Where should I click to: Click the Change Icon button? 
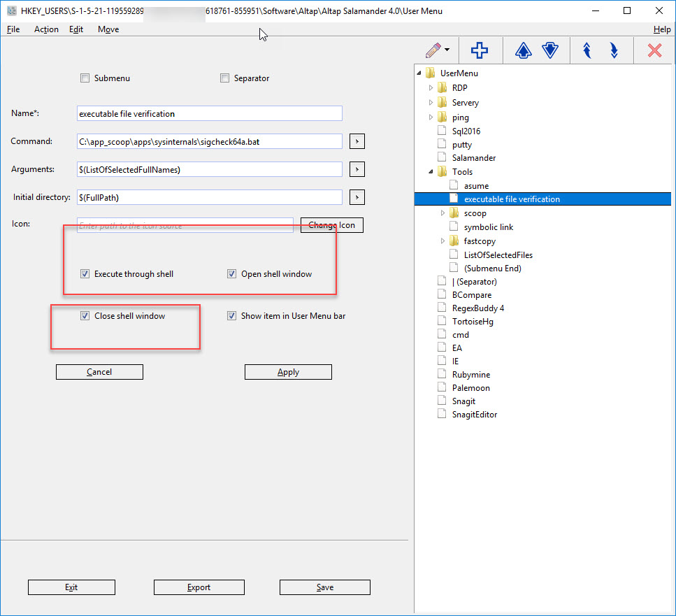click(332, 225)
